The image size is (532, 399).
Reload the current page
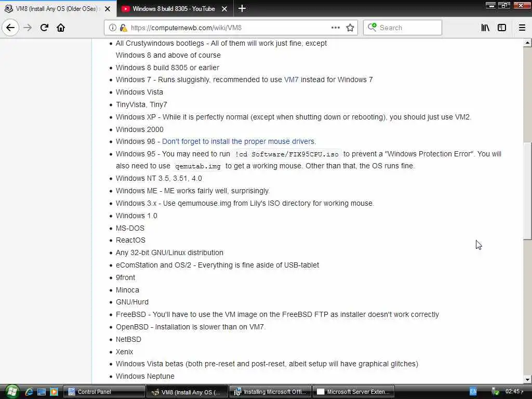point(44,28)
